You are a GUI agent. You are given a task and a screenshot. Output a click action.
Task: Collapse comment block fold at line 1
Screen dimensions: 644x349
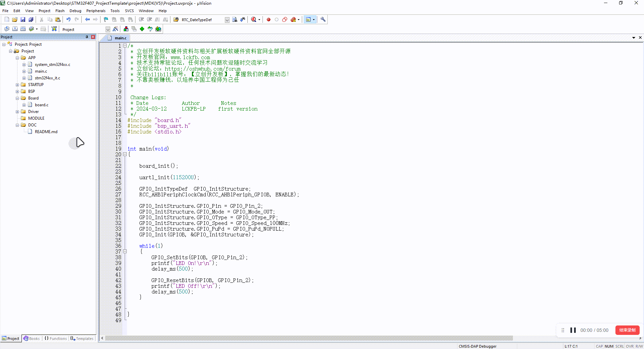(125, 46)
